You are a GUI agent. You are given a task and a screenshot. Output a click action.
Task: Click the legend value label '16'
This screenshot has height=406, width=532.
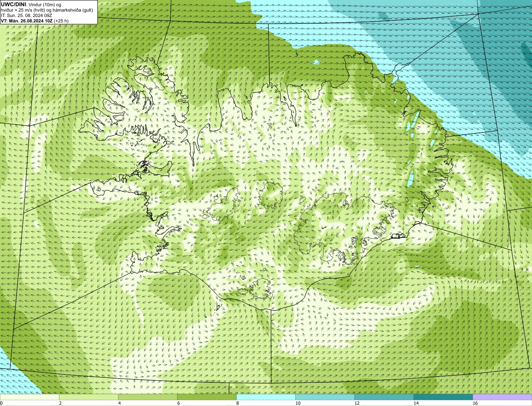(x=475, y=403)
